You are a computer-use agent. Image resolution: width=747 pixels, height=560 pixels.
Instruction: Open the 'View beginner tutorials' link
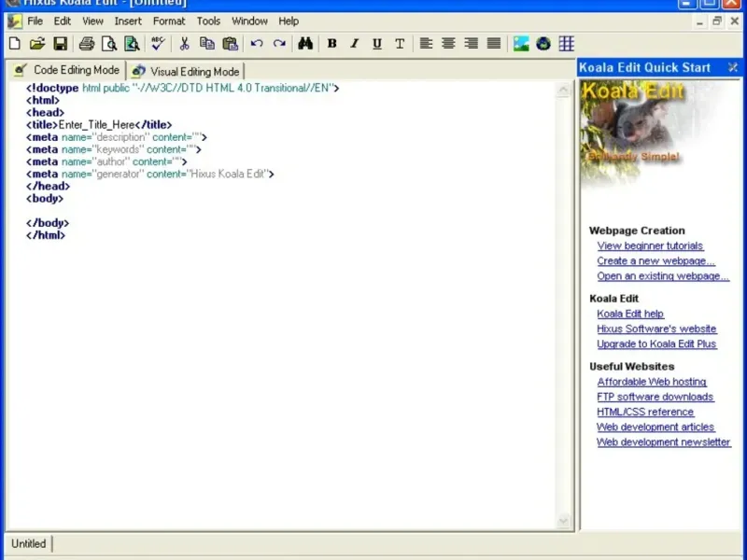[x=650, y=245]
